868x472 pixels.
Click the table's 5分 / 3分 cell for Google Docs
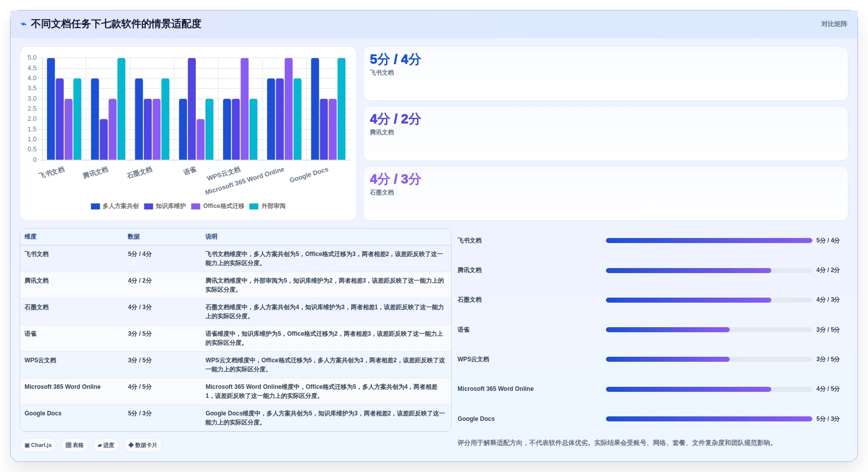tap(140, 413)
